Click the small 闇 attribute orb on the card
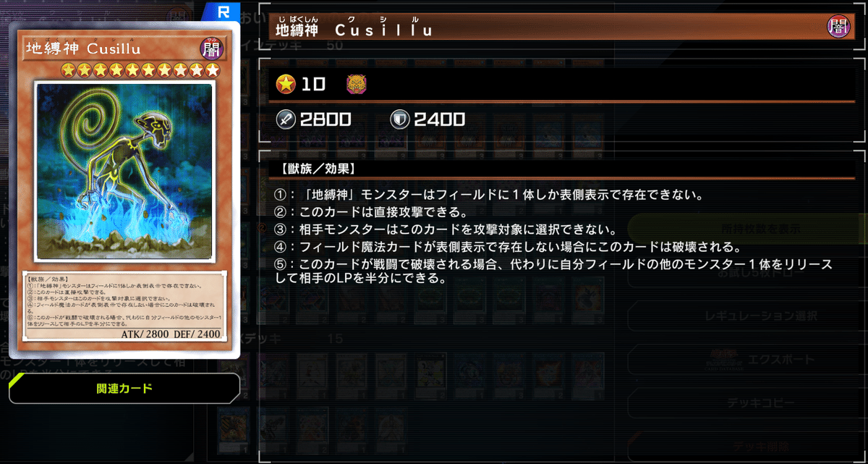The width and height of the screenshot is (868, 464). (x=209, y=48)
